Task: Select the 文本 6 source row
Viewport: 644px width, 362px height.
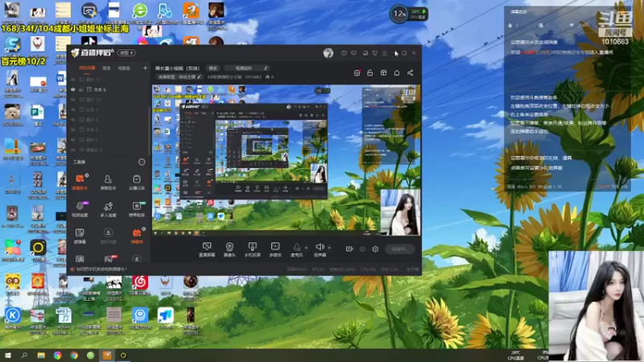Action: (x=109, y=89)
